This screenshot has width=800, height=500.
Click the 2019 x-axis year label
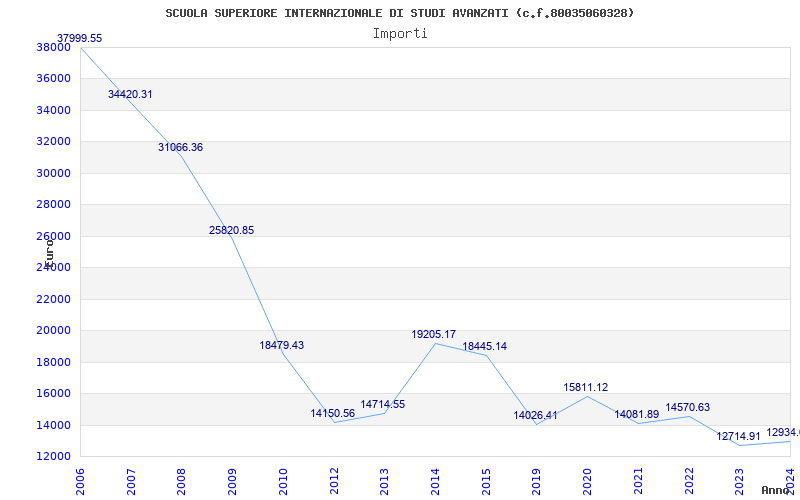coord(537,481)
